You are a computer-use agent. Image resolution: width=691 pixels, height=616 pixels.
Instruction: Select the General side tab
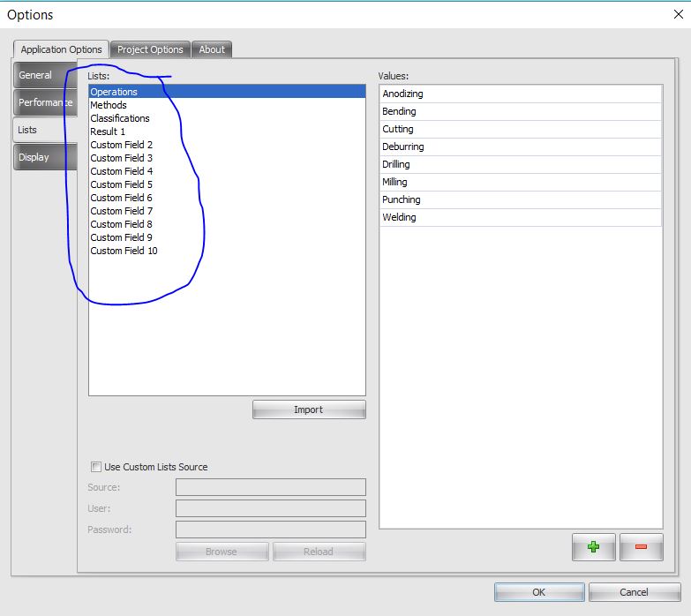(x=36, y=75)
